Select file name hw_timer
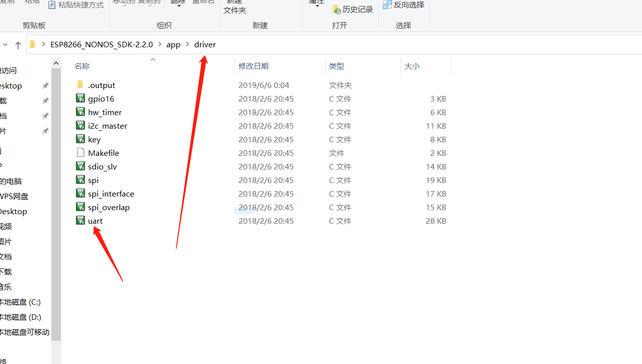 [105, 112]
